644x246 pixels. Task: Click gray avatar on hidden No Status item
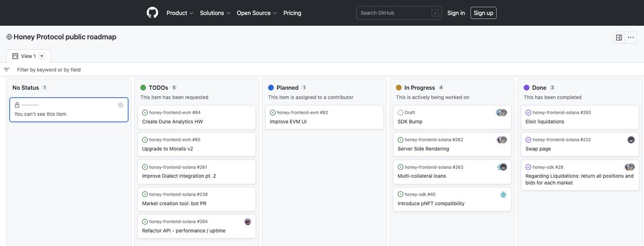pyautogui.click(x=121, y=105)
